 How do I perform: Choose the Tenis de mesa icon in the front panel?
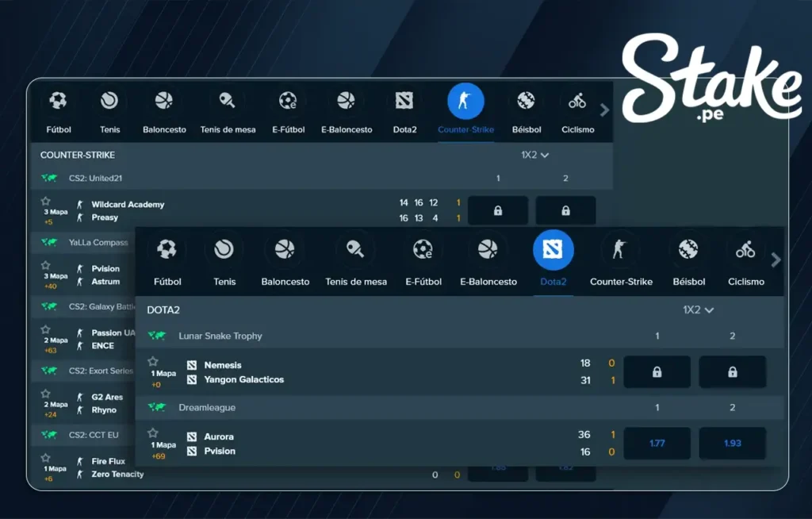[x=355, y=250]
